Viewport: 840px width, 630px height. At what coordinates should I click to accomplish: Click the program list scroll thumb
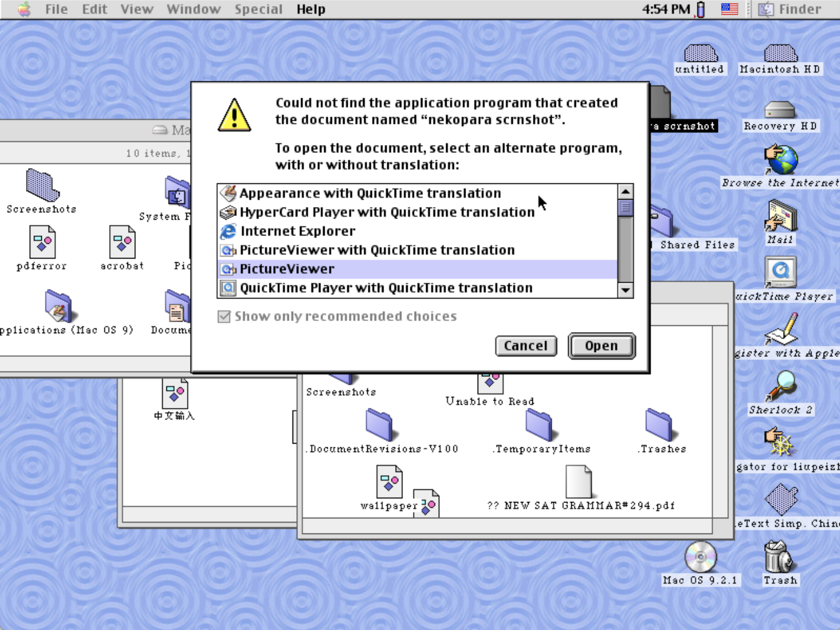coord(626,208)
